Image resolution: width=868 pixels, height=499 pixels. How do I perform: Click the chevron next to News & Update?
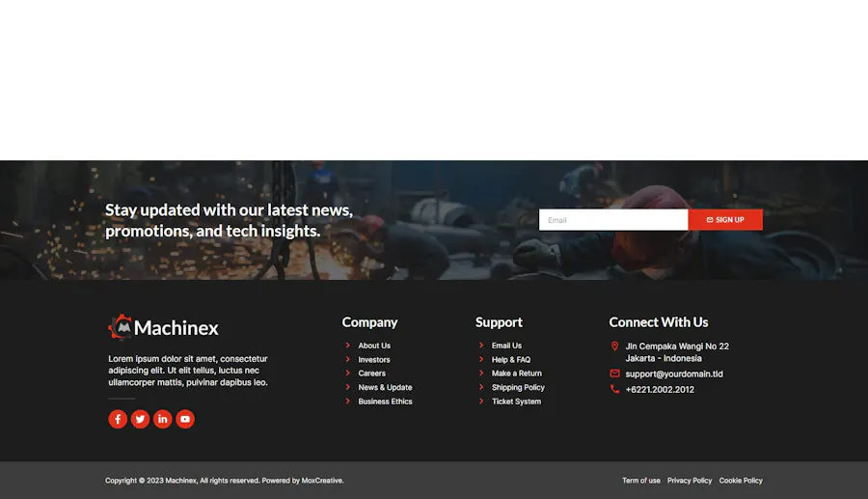tap(347, 387)
